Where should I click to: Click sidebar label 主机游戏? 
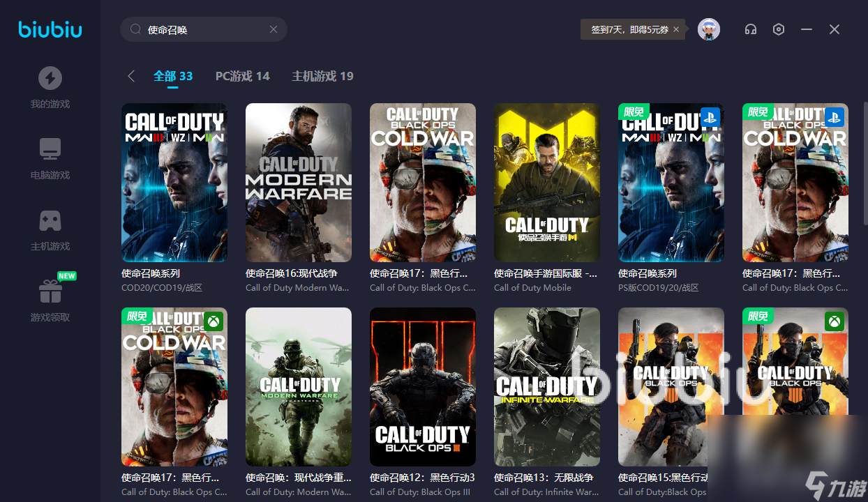pos(50,247)
